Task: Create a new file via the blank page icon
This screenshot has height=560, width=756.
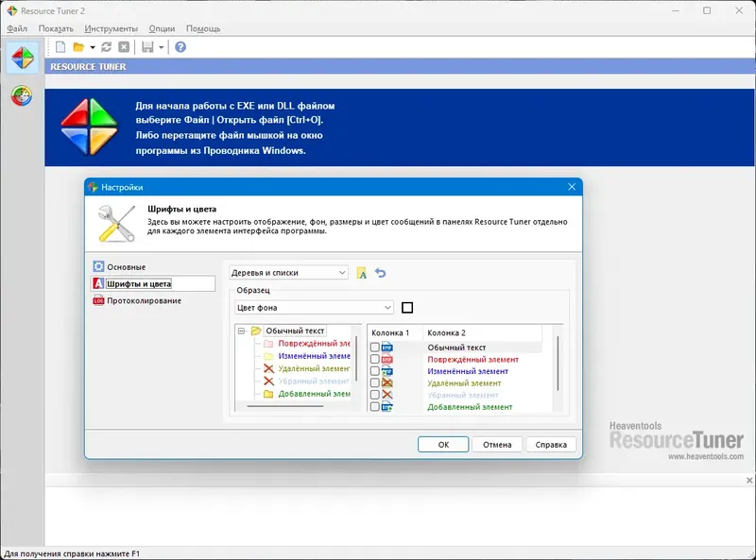Action: point(60,48)
